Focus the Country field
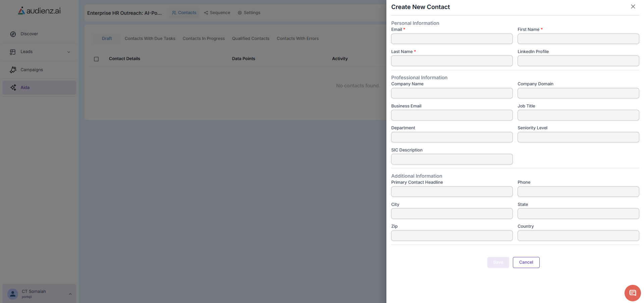Viewport: 644px width, 303px height. 578,235
